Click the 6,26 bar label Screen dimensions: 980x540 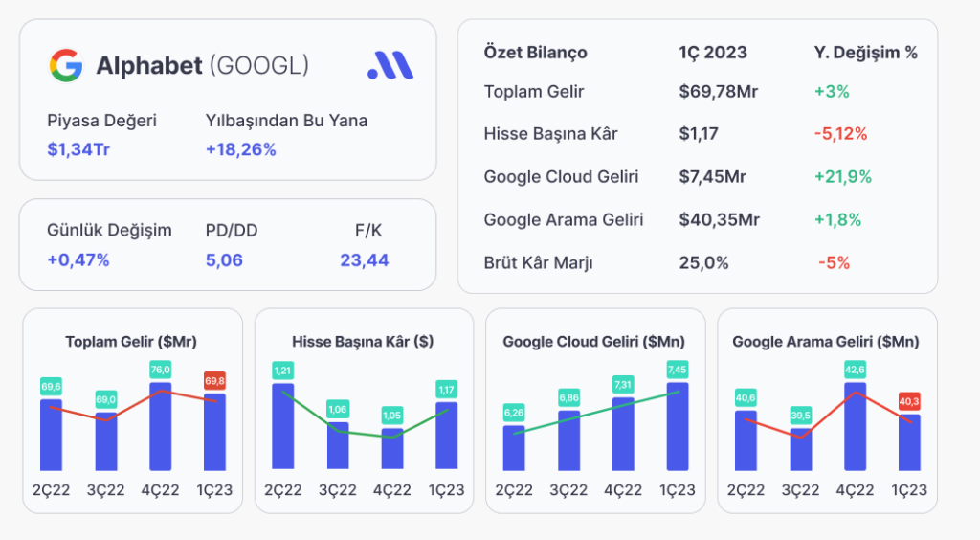[514, 413]
